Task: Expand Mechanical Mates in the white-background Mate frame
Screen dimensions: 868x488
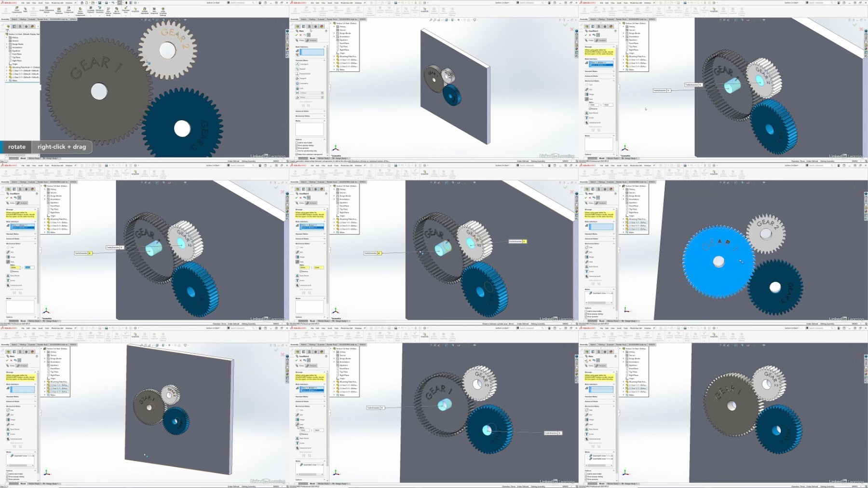Action: pos(325,116)
